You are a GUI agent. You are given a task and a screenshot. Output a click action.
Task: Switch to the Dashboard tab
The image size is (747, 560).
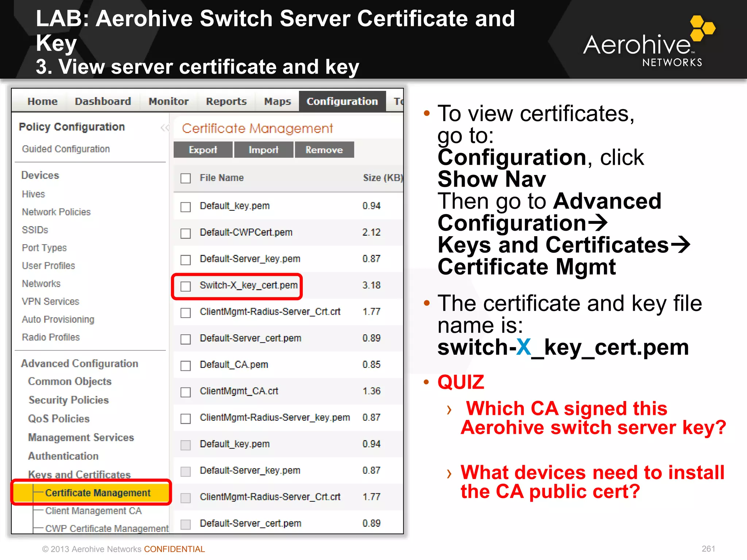point(103,101)
